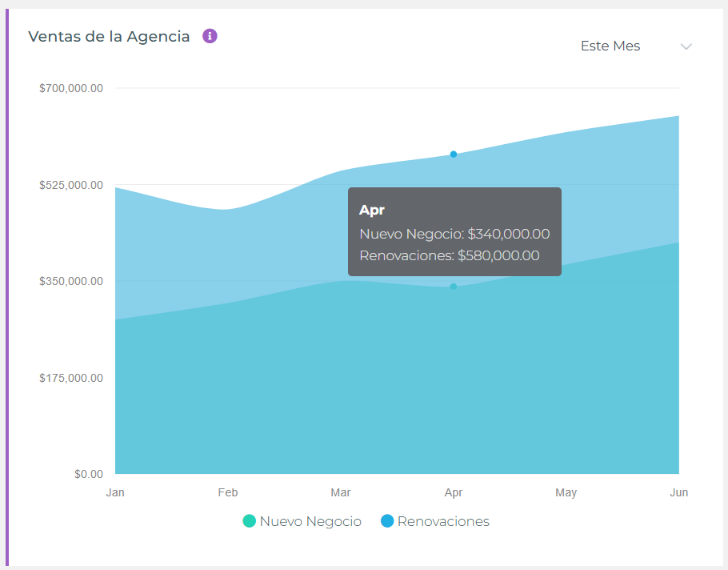The height and width of the screenshot is (570, 728).
Task: Click the dark Apr tooltip box
Action: click(454, 232)
